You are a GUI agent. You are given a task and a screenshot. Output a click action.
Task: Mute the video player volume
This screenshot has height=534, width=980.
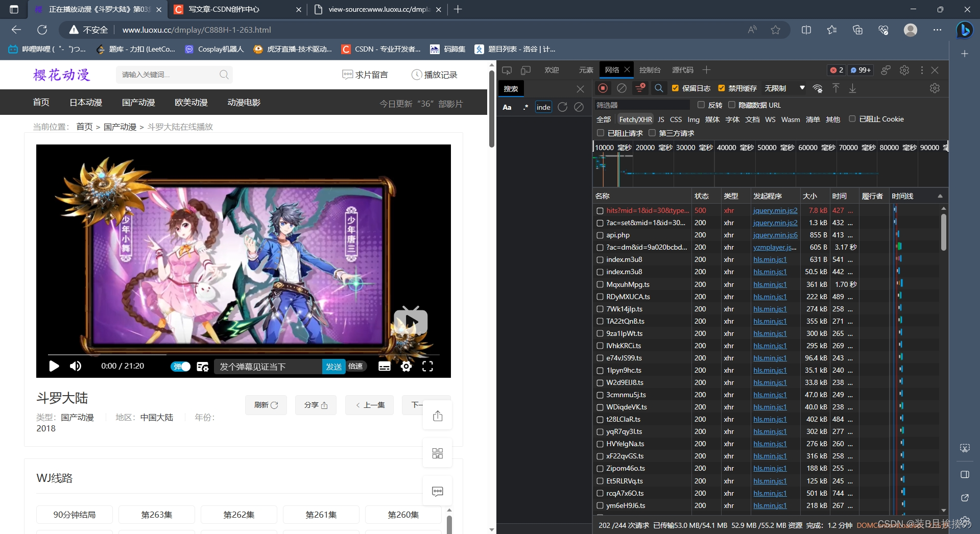pos(76,366)
